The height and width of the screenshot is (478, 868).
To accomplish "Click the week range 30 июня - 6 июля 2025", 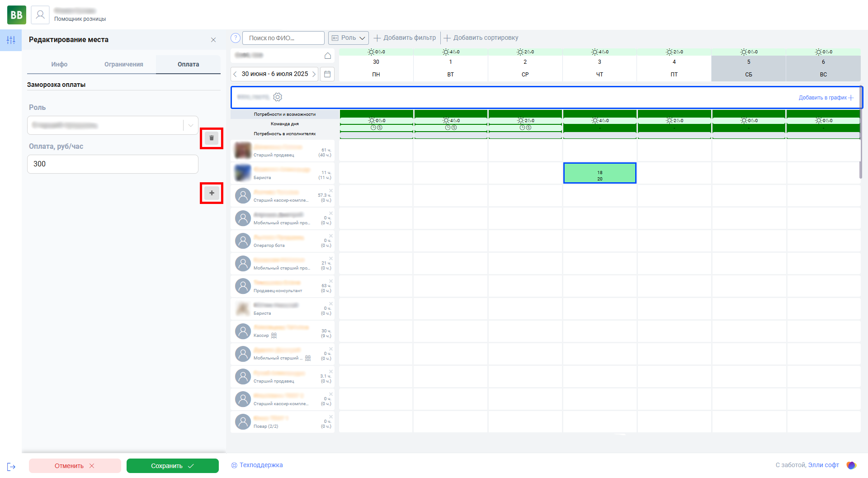I will 275,74.
